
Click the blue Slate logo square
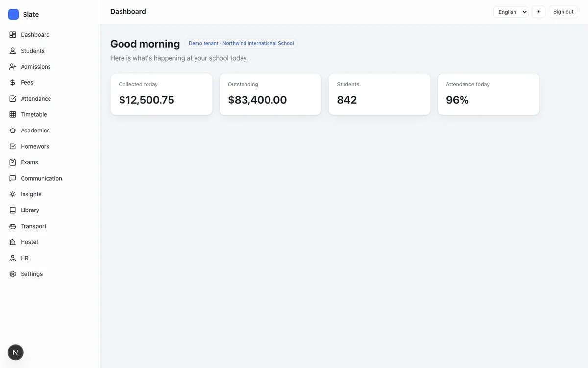(x=13, y=14)
